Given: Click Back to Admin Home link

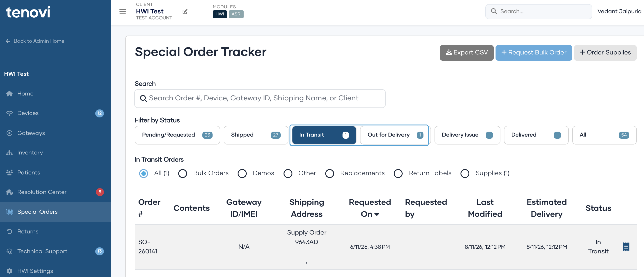Looking at the screenshot, I should click(35, 41).
